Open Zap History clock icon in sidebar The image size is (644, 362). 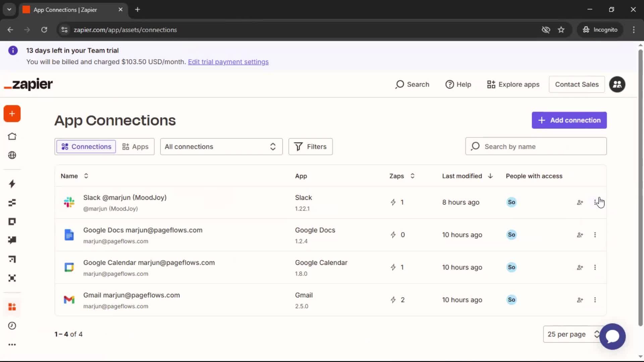click(12, 326)
